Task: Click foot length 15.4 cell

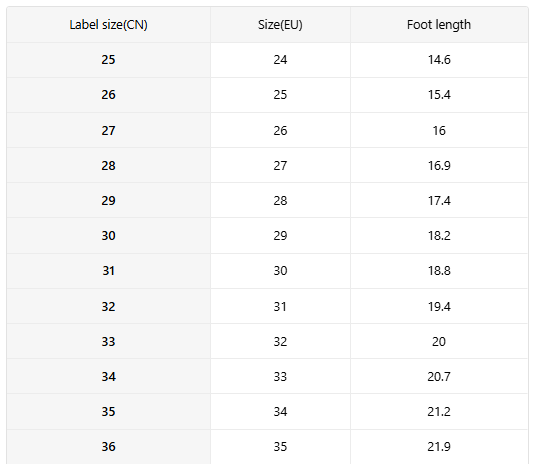Action: (x=439, y=95)
